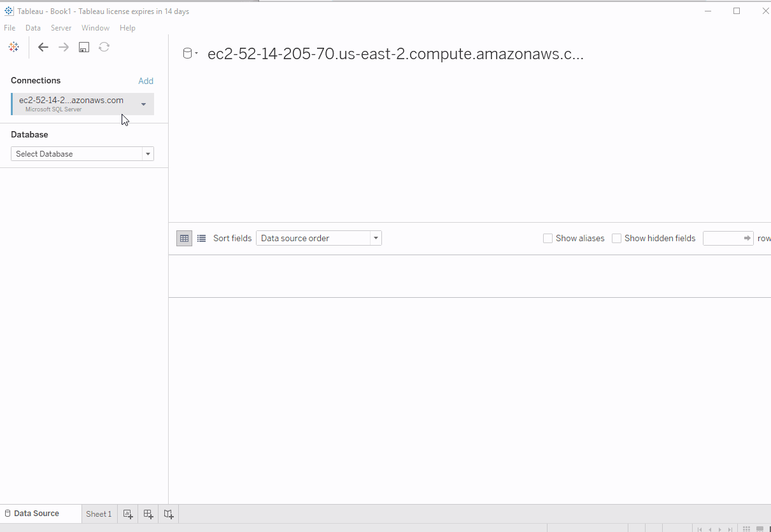Maximize the Tableau window
771x532 pixels.
[x=737, y=11]
